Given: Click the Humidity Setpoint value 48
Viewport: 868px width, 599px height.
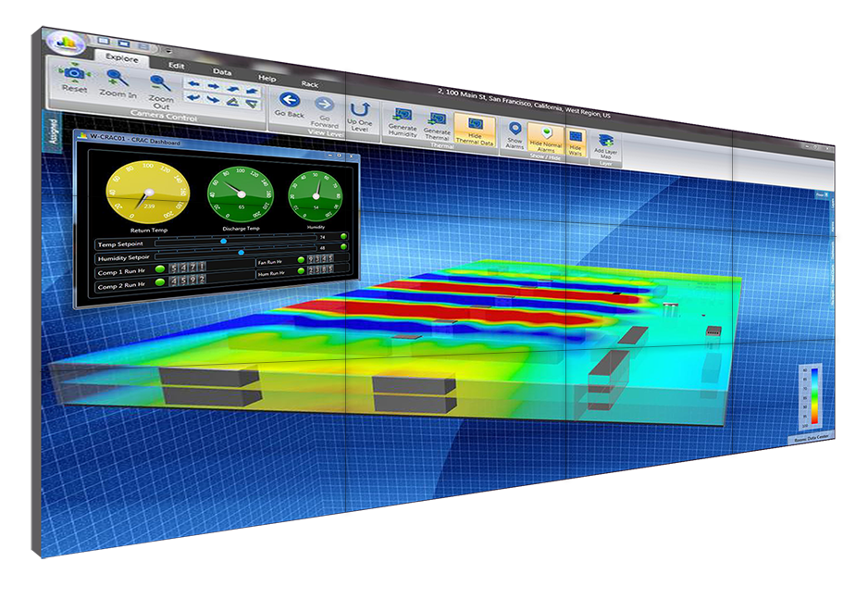Looking at the screenshot, I should [x=323, y=247].
